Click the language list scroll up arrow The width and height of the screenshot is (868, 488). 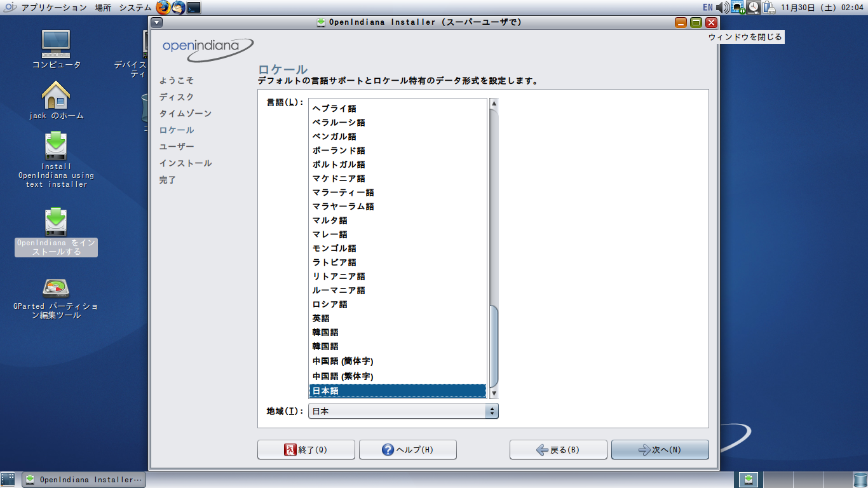click(x=494, y=103)
